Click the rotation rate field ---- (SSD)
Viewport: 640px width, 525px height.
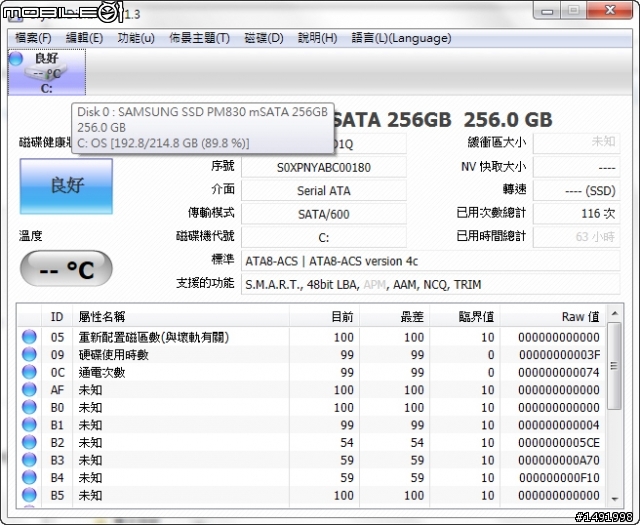click(576, 190)
